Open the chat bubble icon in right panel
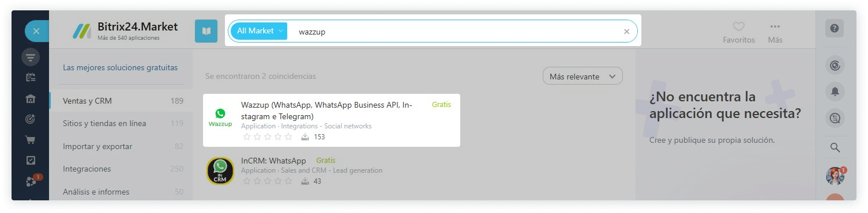This screenshot has width=868, height=213. pyautogui.click(x=835, y=117)
